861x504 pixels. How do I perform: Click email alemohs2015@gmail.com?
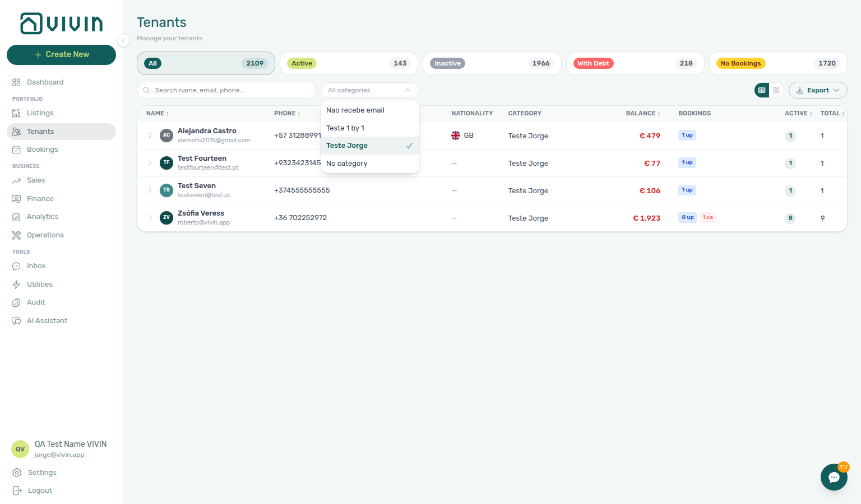pos(214,141)
